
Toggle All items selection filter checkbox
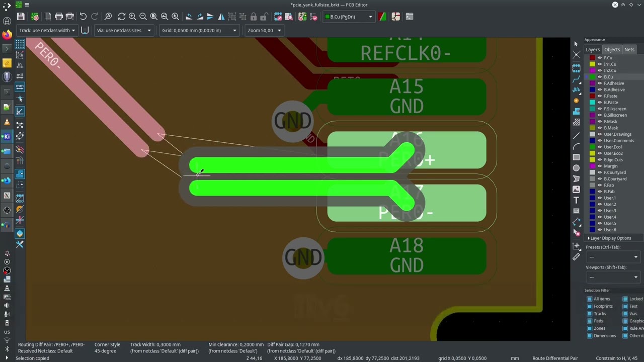590,299
